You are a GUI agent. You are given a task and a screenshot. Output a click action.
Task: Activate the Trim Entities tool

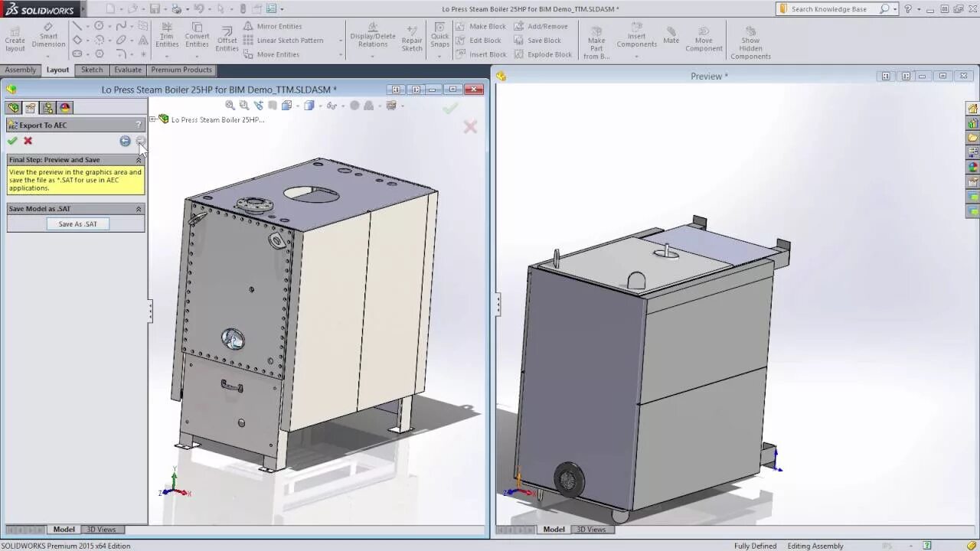click(166, 35)
